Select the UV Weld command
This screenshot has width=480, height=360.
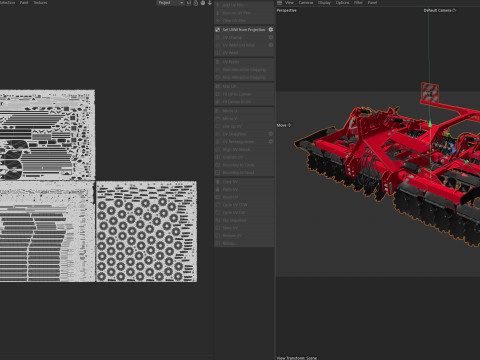[244, 53]
